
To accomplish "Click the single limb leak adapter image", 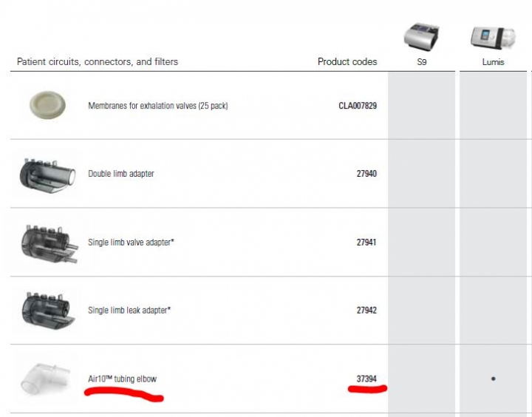I will click(48, 311).
